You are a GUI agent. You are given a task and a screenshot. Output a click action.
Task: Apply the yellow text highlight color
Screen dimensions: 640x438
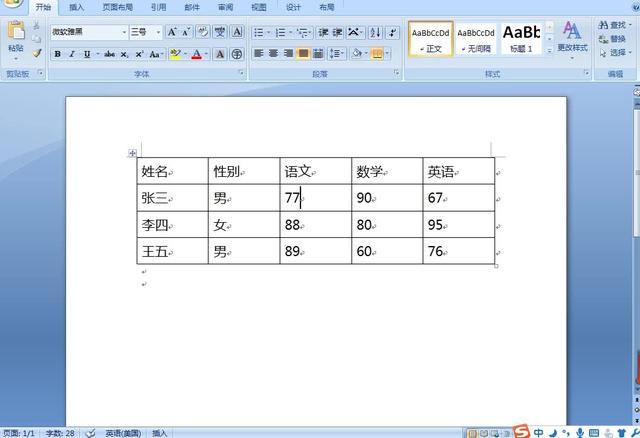pyautogui.click(x=176, y=54)
